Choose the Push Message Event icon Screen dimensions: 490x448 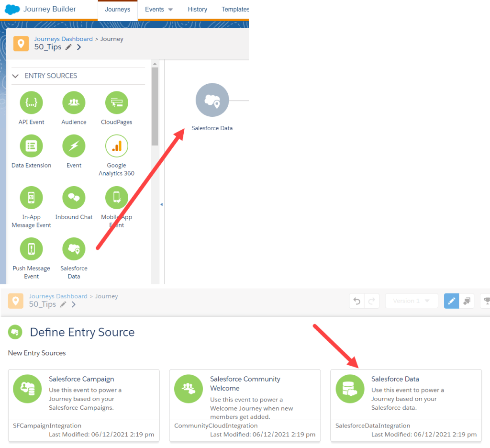(31, 249)
